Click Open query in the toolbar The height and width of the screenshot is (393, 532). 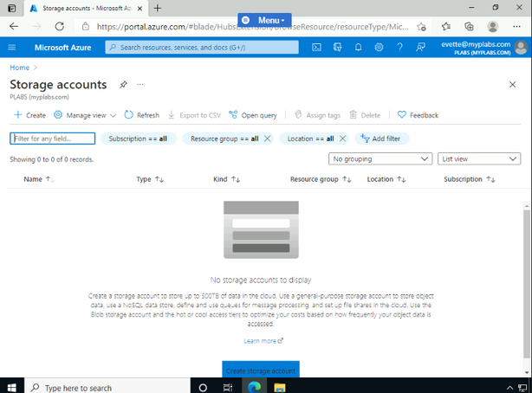point(253,115)
